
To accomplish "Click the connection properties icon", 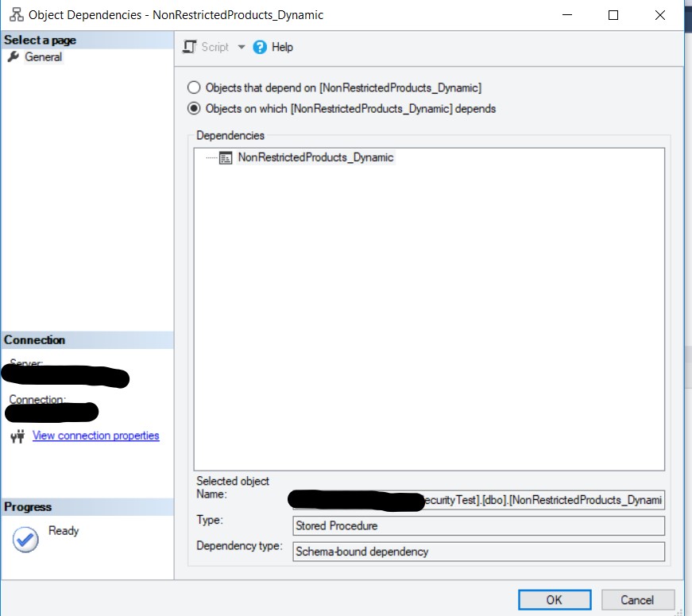I will (x=17, y=436).
